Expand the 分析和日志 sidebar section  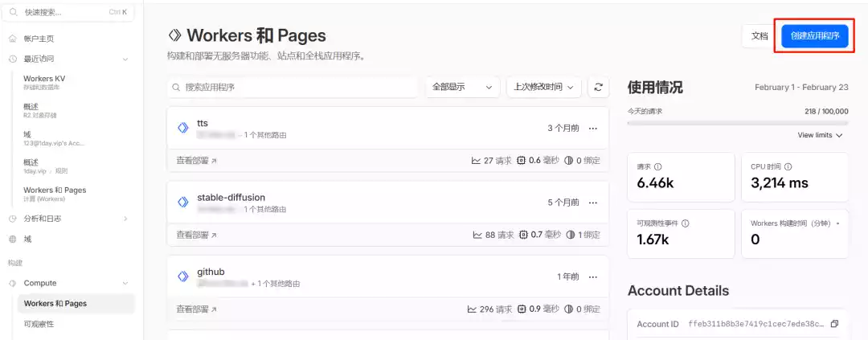(125, 219)
